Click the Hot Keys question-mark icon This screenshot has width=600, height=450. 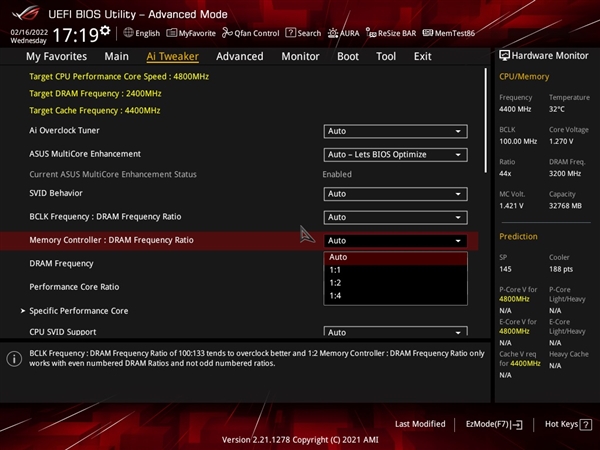586,424
